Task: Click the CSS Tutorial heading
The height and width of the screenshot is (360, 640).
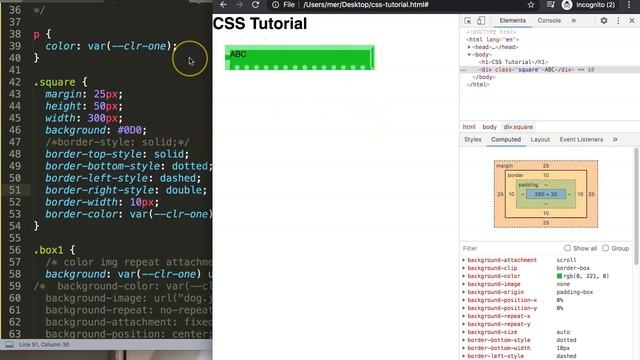Action: click(260, 24)
